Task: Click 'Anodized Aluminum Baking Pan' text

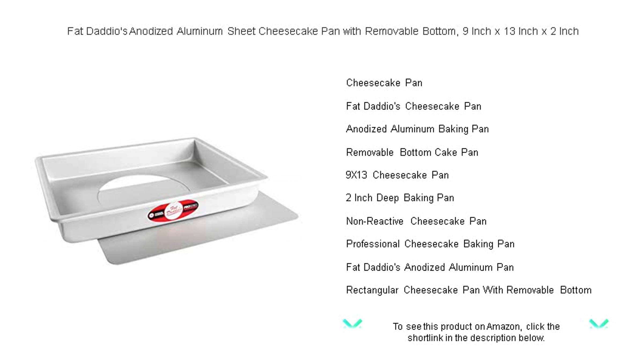Action: coord(417,129)
